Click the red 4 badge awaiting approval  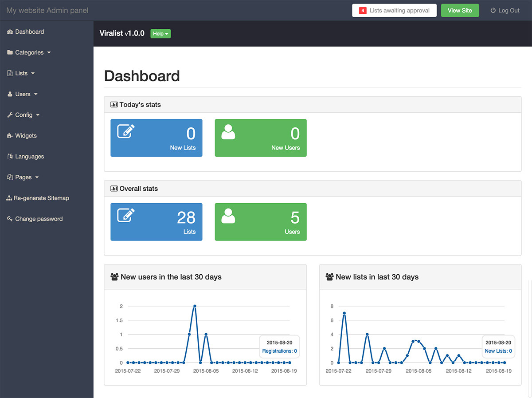(x=363, y=10)
